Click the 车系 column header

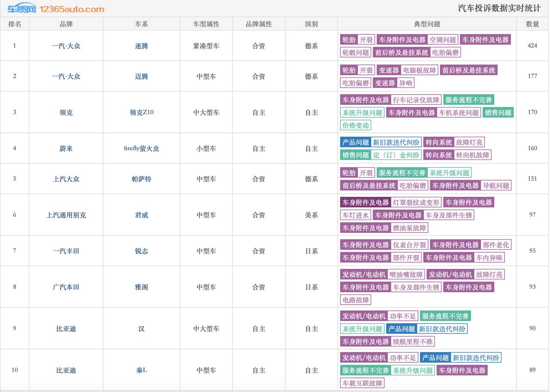click(141, 24)
